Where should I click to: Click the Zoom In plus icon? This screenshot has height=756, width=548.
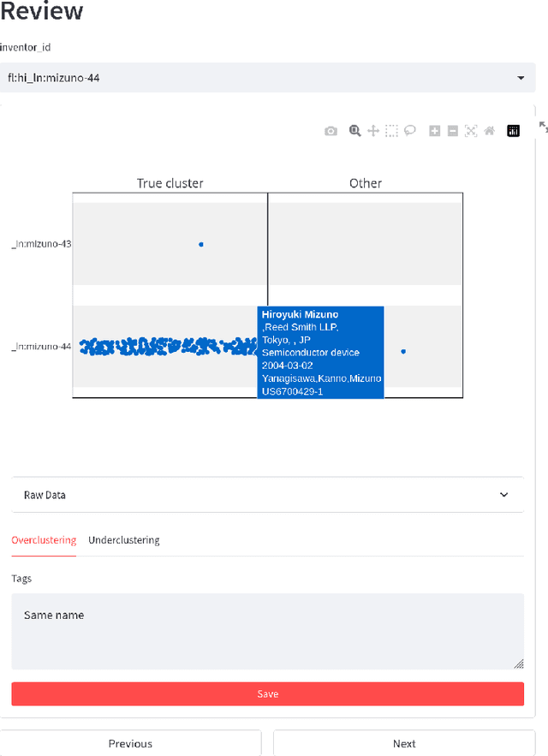pyautogui.click(x=435, y=131)
